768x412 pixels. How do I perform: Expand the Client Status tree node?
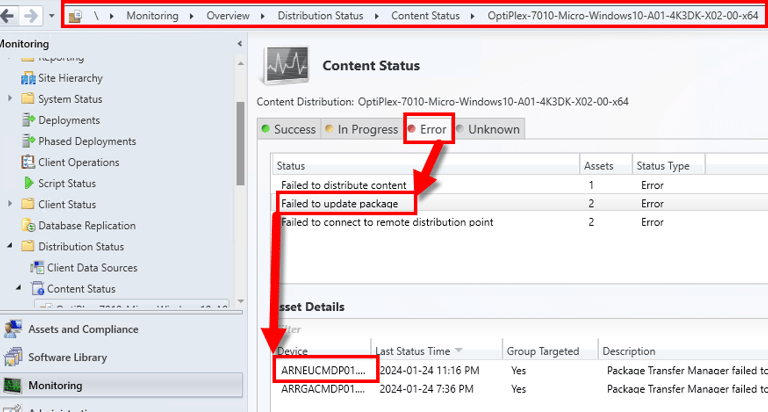(x=10, y=204)
